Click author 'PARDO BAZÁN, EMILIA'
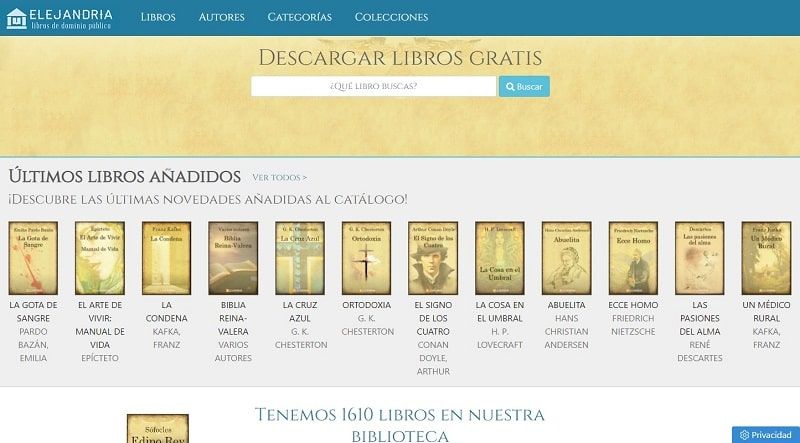The image size is (800, 443). pyautogui.click(x=33, y=344)
